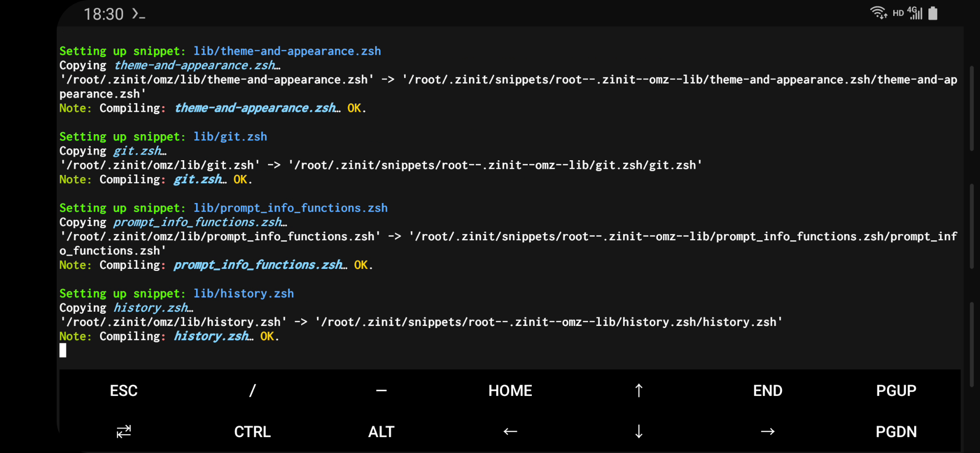Tap the forward slash key
The image size is (980, 453).
[252, 391]
